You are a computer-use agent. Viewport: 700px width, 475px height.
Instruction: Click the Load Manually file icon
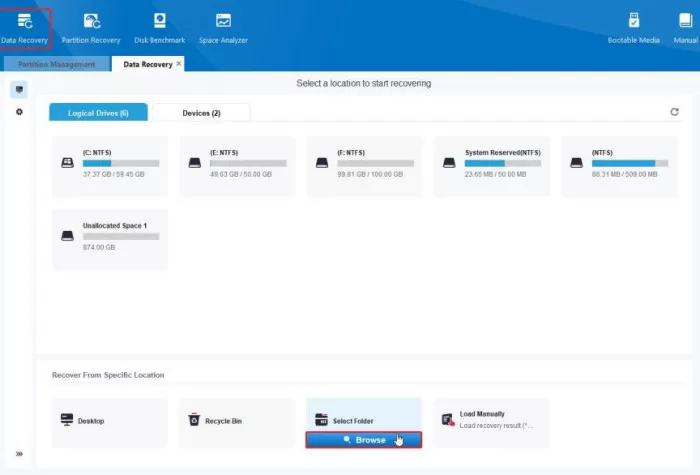pos(448,420)
